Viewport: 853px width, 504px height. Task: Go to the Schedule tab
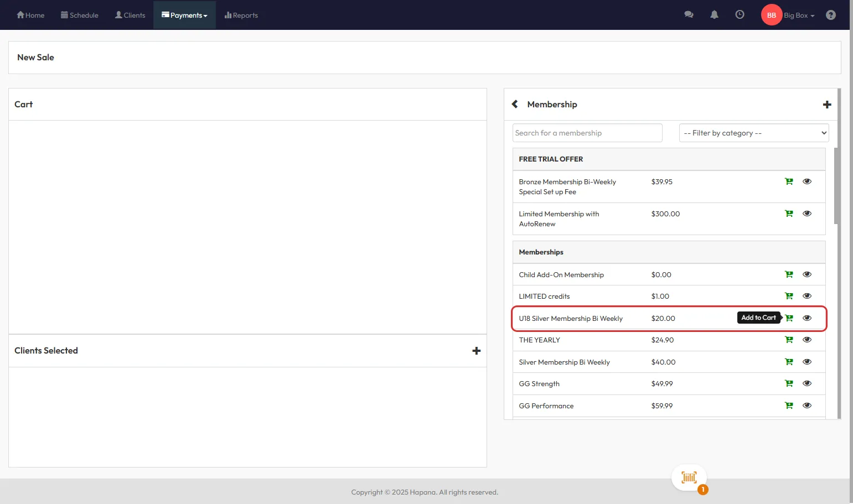tap(80, 15)
